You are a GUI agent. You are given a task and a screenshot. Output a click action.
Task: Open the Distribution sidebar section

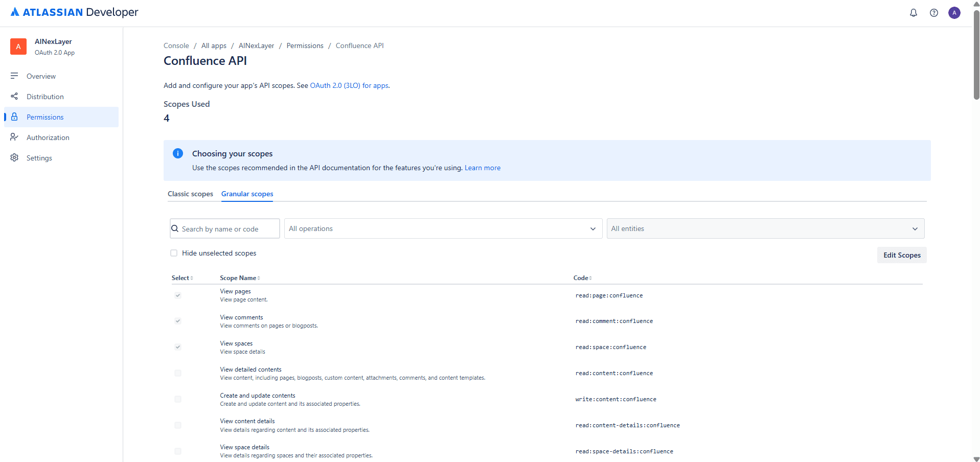point(45,96)
